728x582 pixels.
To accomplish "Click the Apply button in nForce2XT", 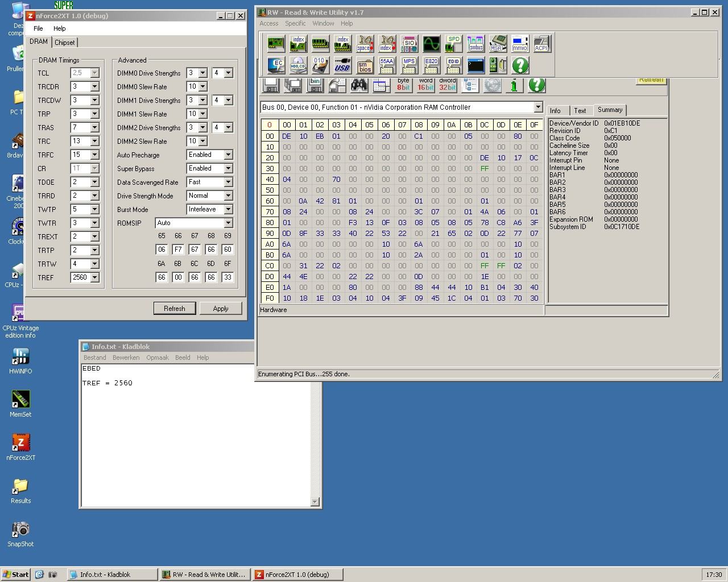I will (220, 309).
